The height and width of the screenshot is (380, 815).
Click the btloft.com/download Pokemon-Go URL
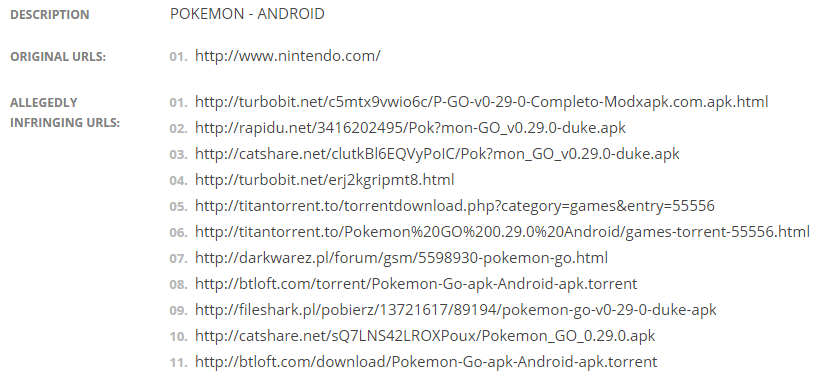[426, 362]
